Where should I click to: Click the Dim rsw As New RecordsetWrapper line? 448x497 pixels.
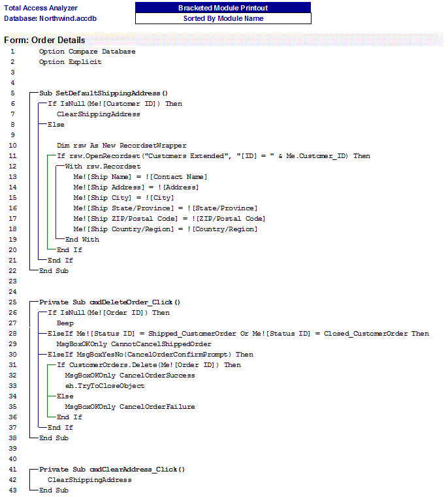pyautogui.click(x=121, y=145)
